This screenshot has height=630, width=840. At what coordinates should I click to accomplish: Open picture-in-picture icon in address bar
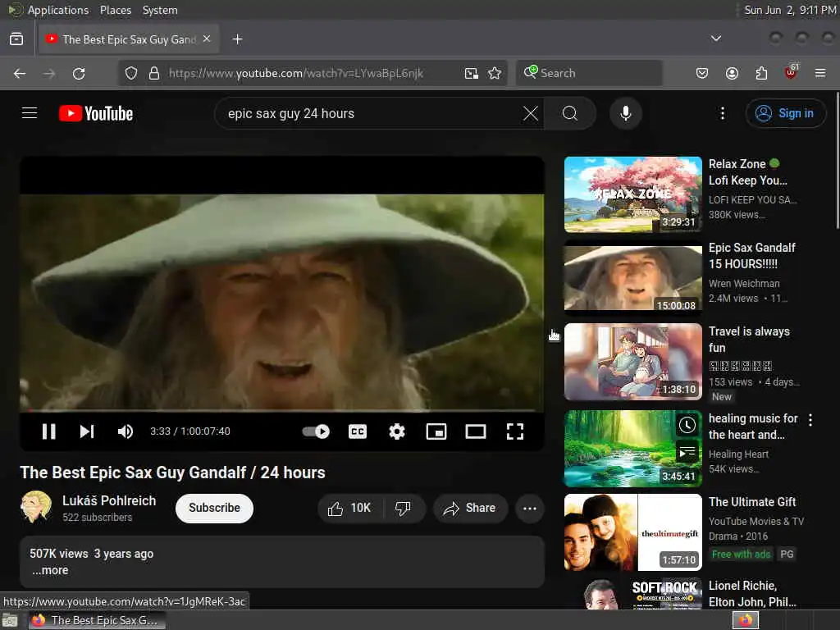(x=471, y=73)
